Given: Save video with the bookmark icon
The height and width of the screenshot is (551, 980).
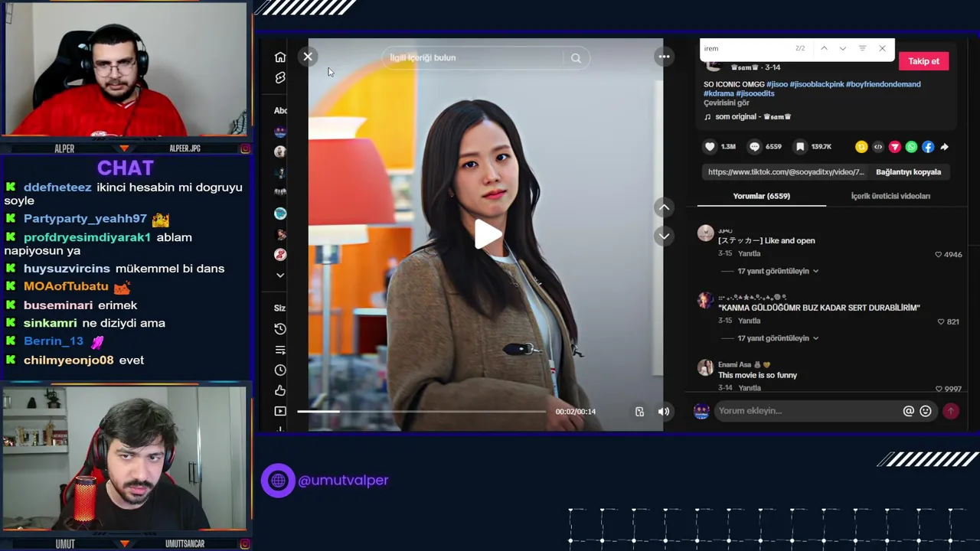Looking at the screenshot, I should coord(800,147).
